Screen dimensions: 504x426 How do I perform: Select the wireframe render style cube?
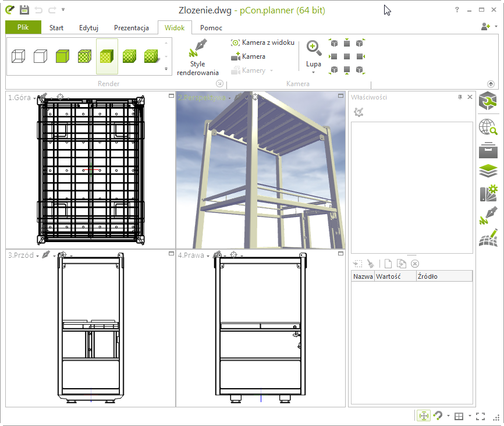[x=19, y=56]
